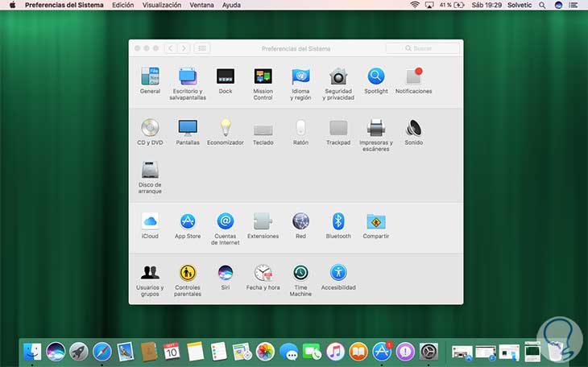
Task: Open Notification Center from menu bar
Action: click(574, 6)
